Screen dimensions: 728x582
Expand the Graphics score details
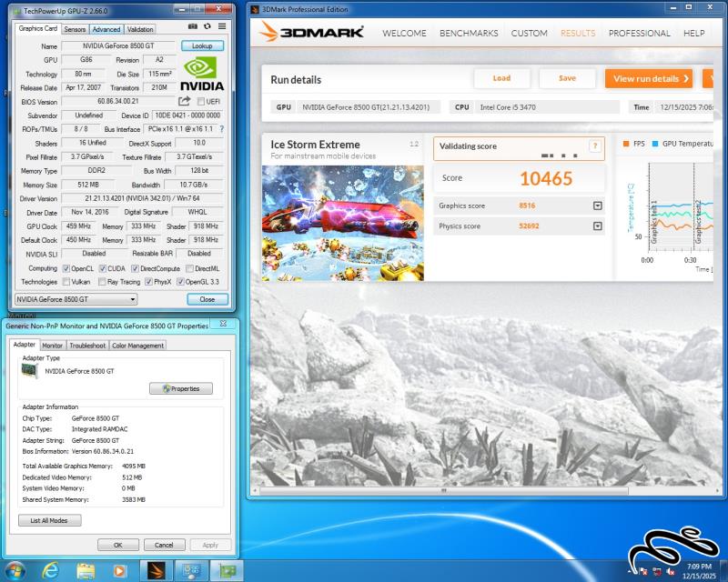pos(597,206)
